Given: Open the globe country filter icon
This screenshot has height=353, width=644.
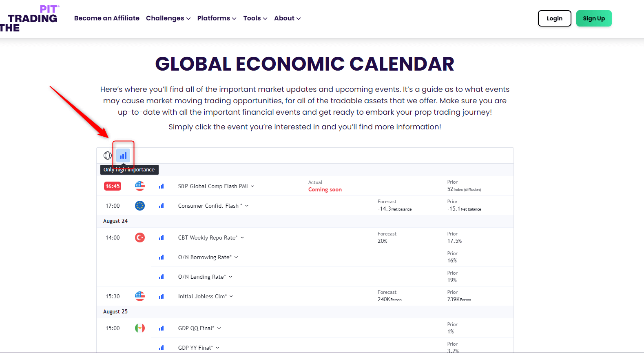Looking at the screenshot, I should [x=108, y=155].
